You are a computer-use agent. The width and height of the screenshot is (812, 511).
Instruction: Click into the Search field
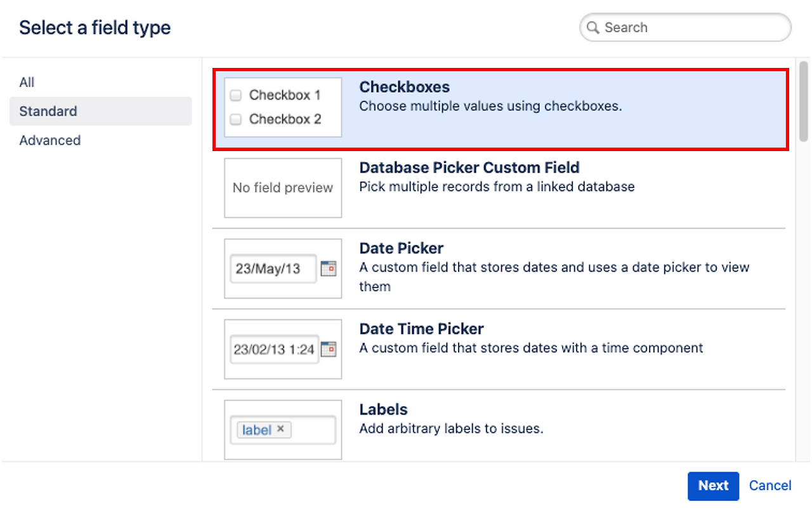pos(691,28)
